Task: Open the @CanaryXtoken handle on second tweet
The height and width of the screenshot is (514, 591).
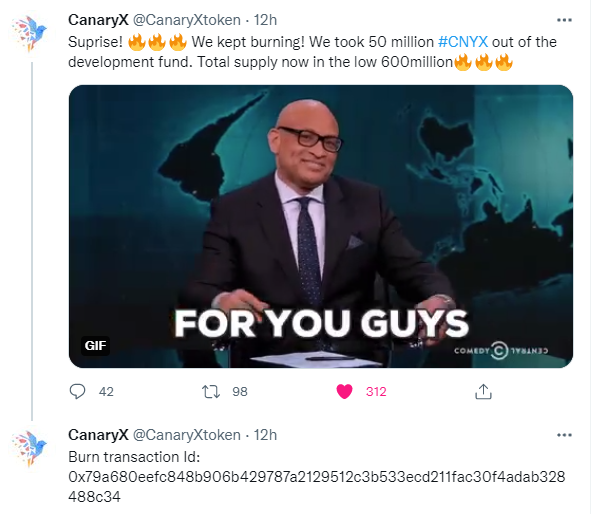Action: pyautogui.click(x=187, y=435)
